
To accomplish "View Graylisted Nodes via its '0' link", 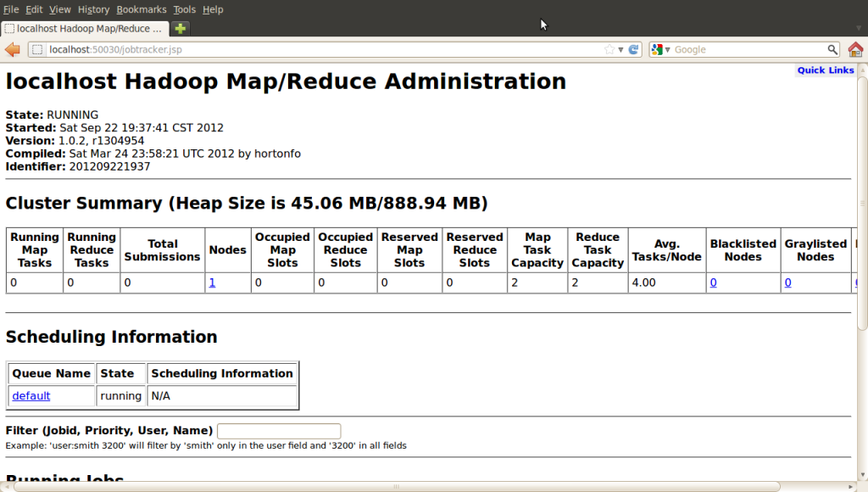I will tap(787, 282).
